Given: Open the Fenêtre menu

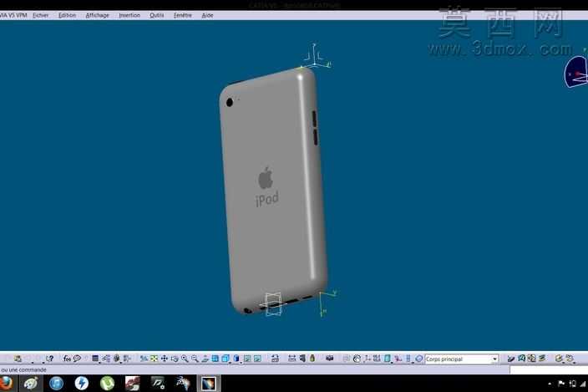Looking at the screenshot, I should tap(183, 15).
